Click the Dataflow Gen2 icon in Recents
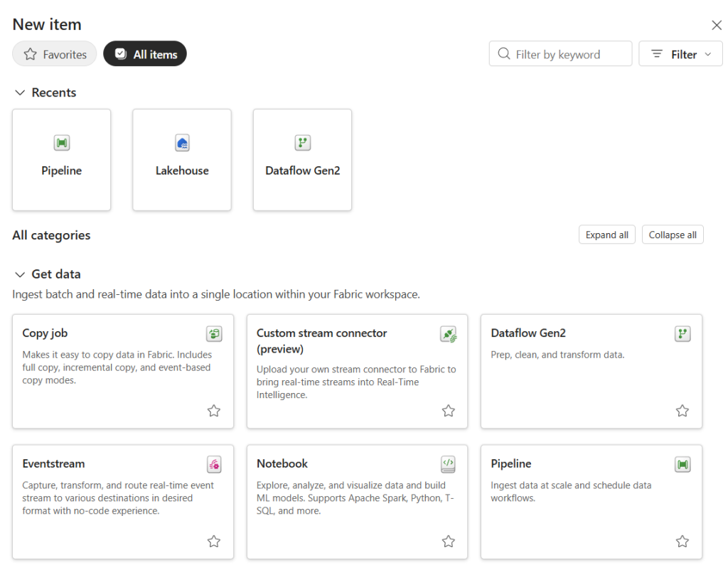This screenshot has height=565, width=728. coord(303,143)
